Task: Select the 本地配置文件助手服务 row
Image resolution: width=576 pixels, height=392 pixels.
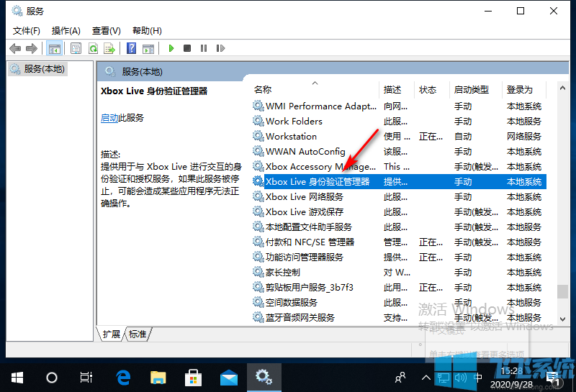Action: tap(400, 227)
